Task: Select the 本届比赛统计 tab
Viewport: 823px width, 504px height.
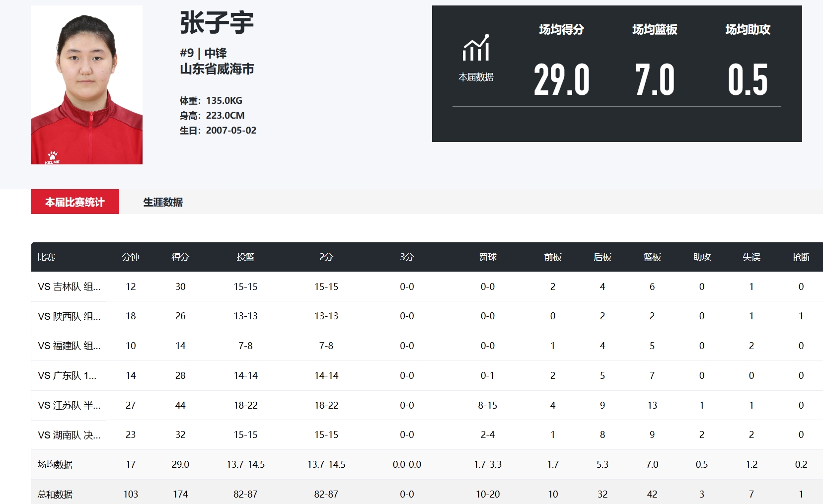Action: [75, 202]
